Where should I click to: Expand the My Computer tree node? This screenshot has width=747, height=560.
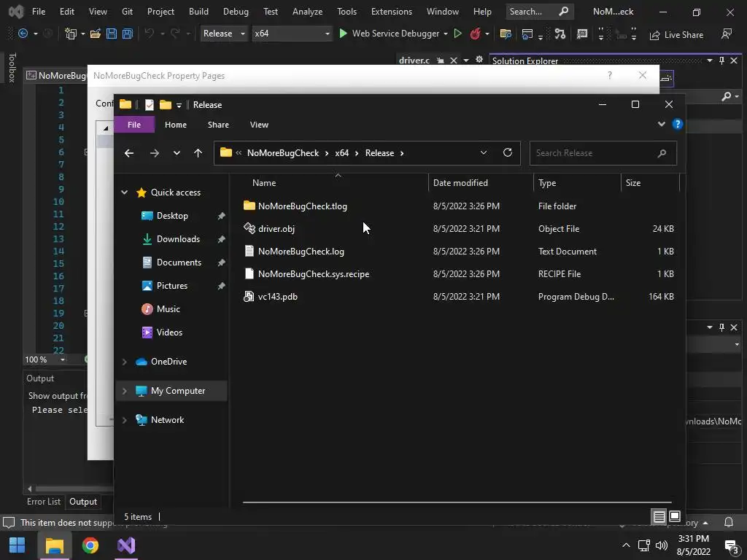(x=124, y=391)
